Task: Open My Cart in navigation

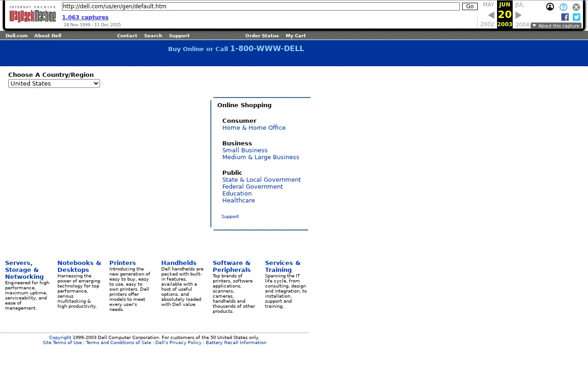Action: 296,35
